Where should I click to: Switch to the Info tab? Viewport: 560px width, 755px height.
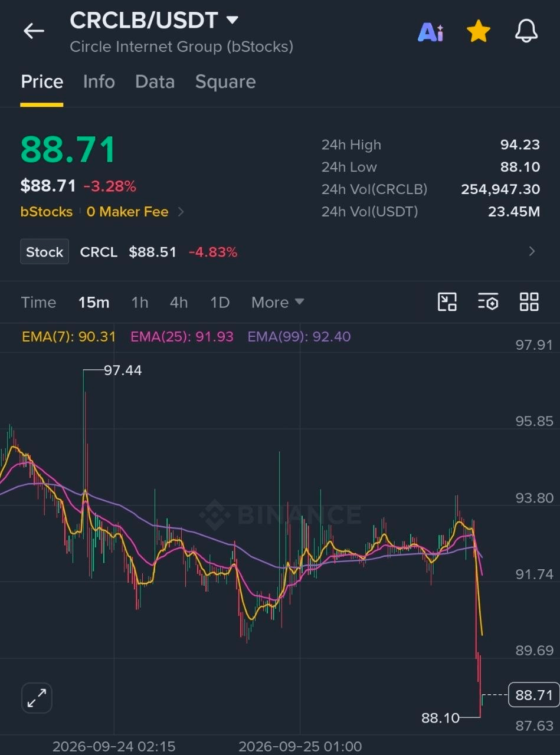coord(99,81)
